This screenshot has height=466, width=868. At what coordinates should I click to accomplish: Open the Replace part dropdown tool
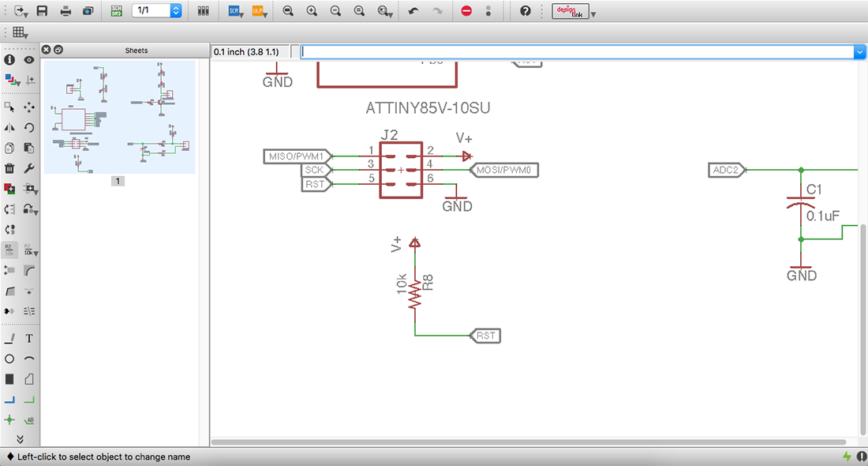point(31,189)
